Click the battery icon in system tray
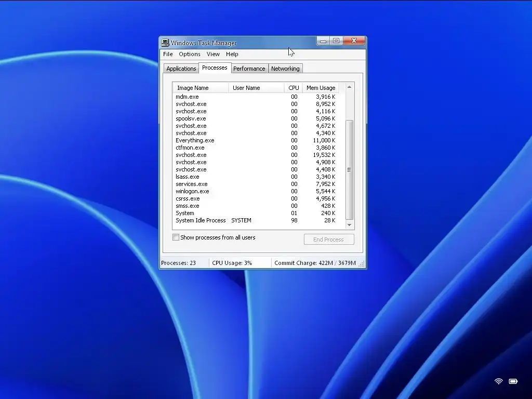This screenshot has width=532, height=399. click(x=513, y=381)
